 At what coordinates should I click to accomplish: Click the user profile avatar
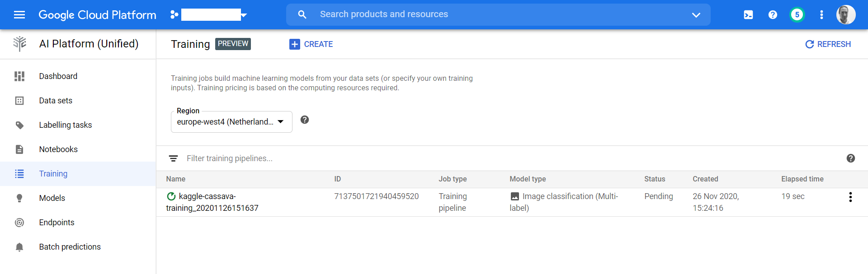[x=845, y=15]
